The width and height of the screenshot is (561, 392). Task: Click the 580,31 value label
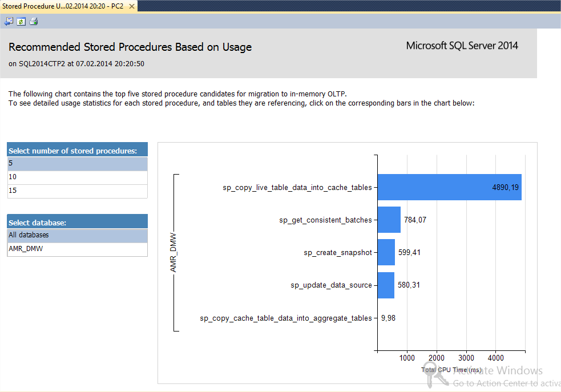[x=409, y=285]
